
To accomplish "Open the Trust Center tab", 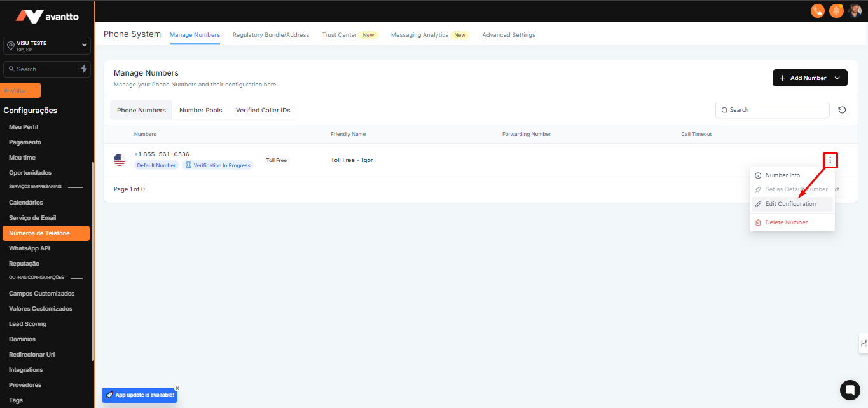I will [340, 35].
